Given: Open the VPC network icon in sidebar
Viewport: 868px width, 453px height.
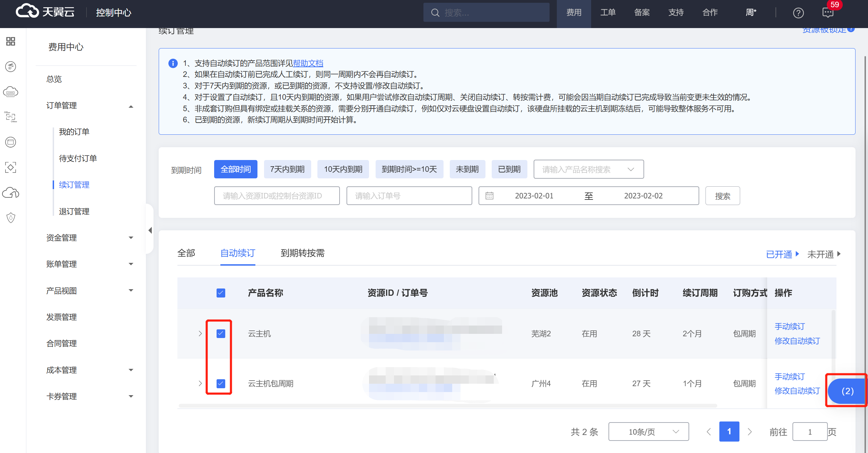Looking at the screenshot, I should point(11,117).
